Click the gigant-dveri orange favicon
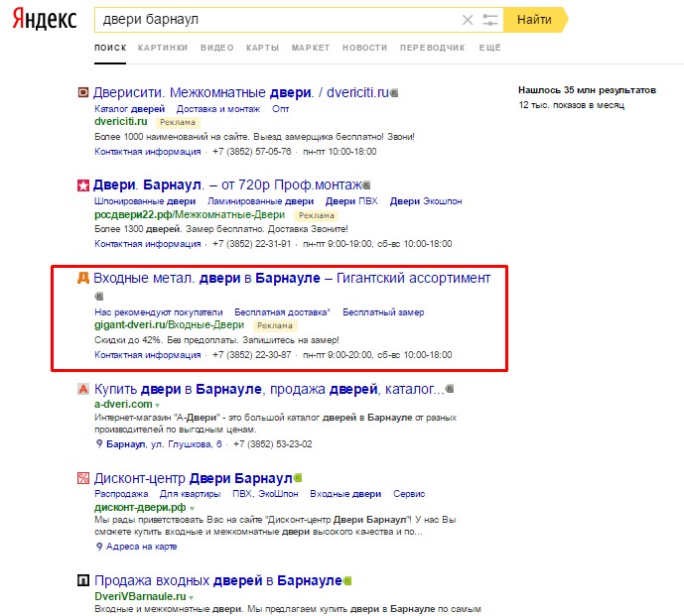The width and height of the screenshot is (684, 616). [x=82, y=278]
